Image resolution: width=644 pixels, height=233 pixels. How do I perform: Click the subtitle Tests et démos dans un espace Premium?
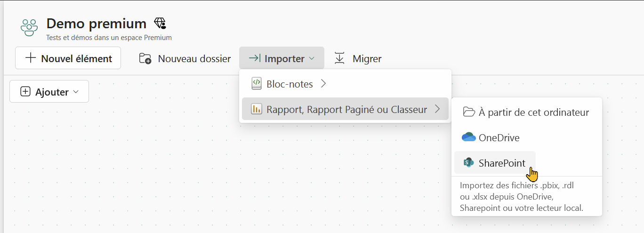(x=109, y=37)
